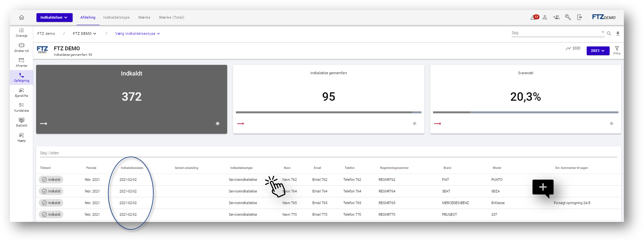This screenshot has width=644, height=242.
Task: Sort by Evt. kommentar til sagen header
Action: [x=572, y=168]
